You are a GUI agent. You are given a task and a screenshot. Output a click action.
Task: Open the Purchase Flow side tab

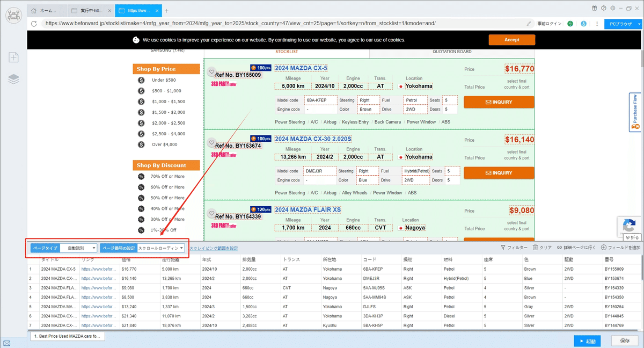pyautogui.click(x=635, y=112)
